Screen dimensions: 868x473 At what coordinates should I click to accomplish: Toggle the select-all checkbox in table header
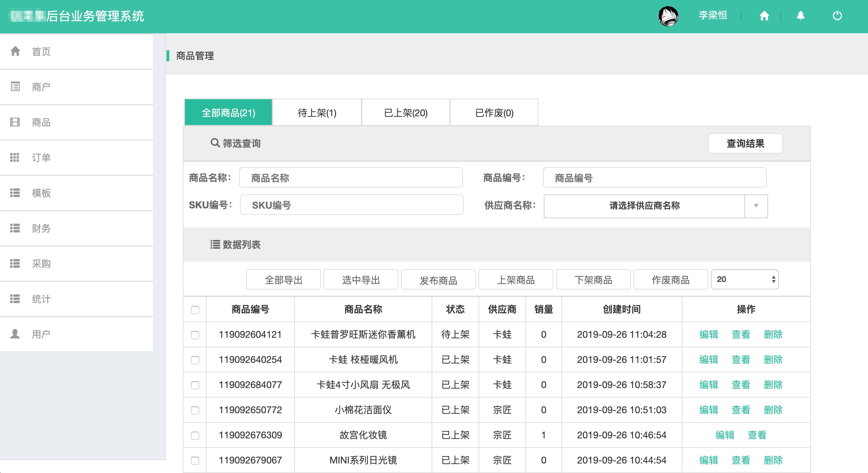pyautogui.click(x=195, y=310)
